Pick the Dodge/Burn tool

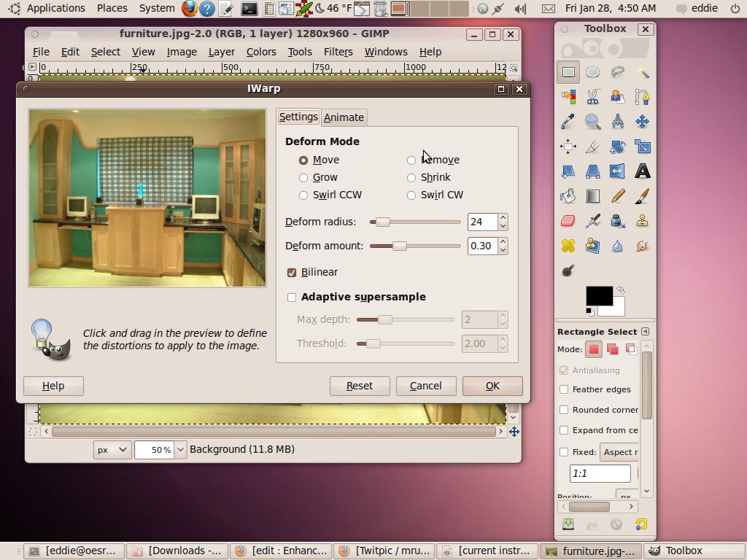tap(568, 271)
